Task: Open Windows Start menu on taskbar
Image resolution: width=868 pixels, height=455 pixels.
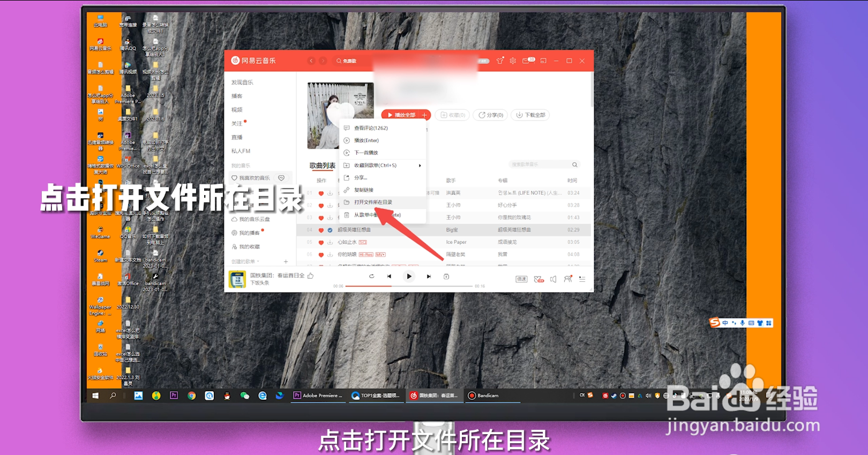Action: [x=95, y=396]
